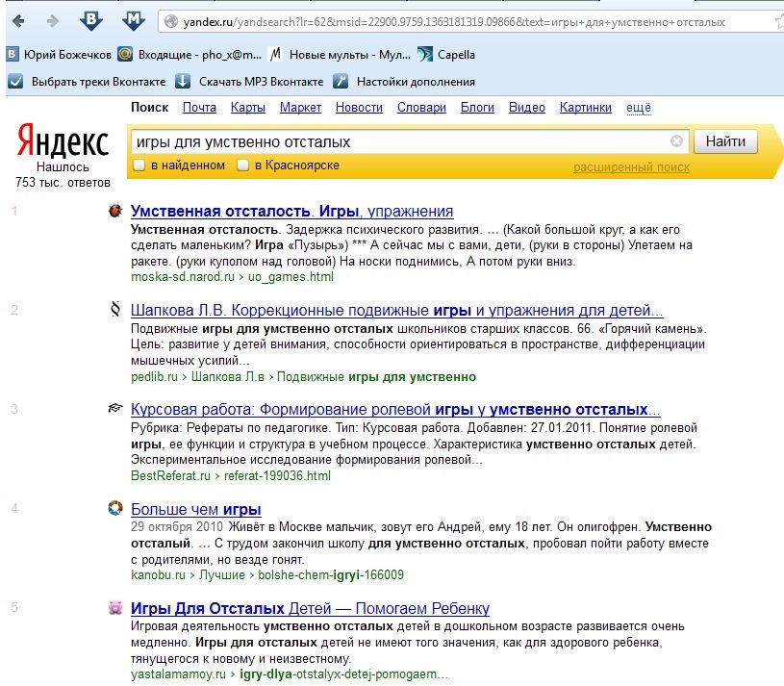This screenshot has height=686, width=784.
Task: Open the 'расширенный поиск' options
Action: pyautogui.click(x=631, y=167)
